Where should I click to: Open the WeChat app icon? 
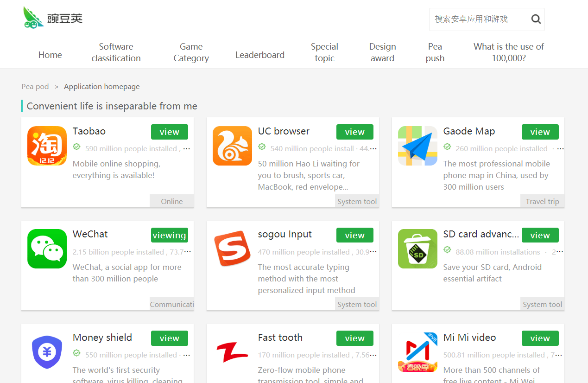47,249
